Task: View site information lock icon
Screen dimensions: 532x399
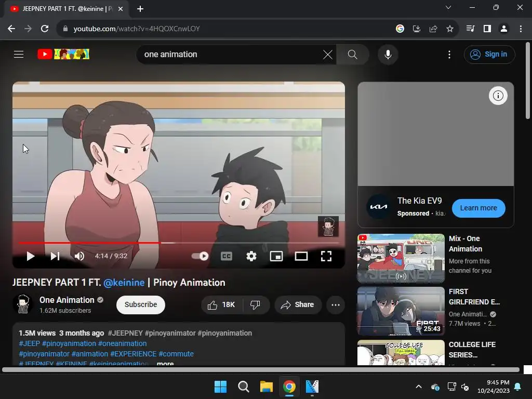Action: (65, 29)
